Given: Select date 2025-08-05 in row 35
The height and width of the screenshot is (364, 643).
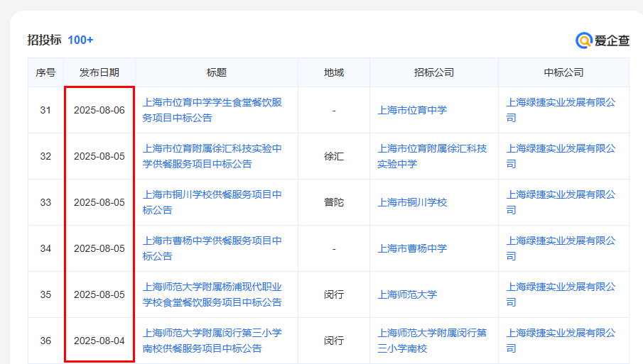Looking at the screenshot, I should point(99,294).
